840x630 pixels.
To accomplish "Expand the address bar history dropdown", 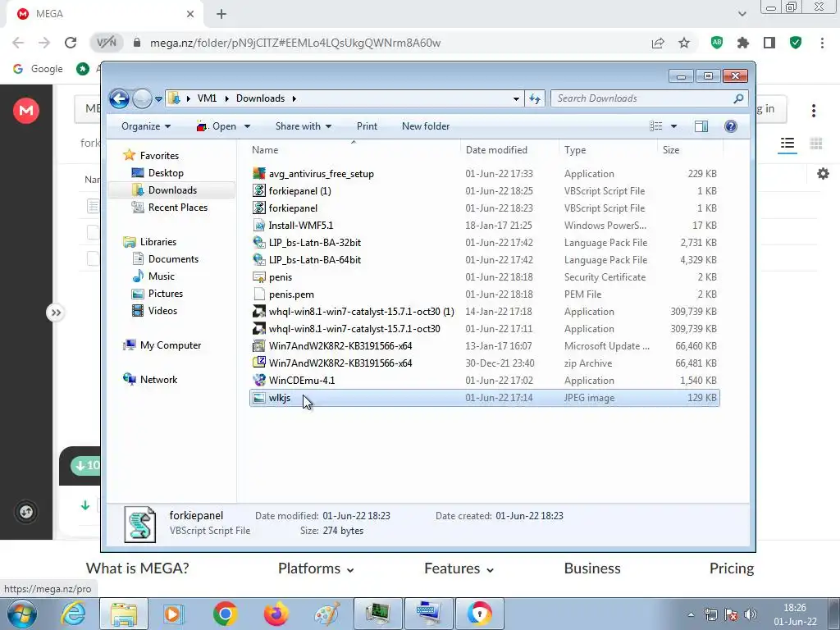I will [x=516, y=99].
